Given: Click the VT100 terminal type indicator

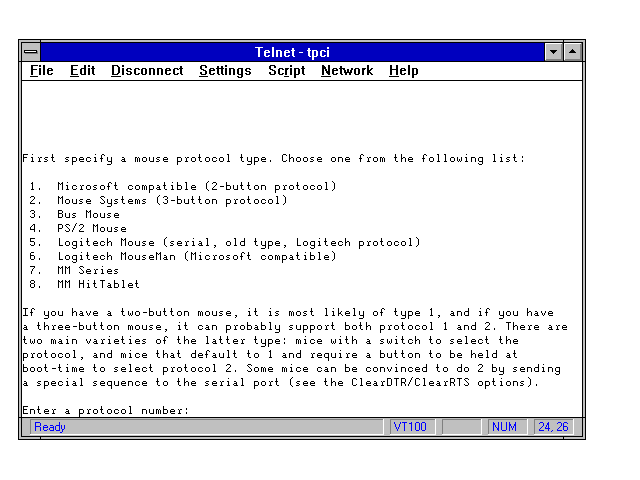Looking at the screenshot, I should [x=411, y=427].
